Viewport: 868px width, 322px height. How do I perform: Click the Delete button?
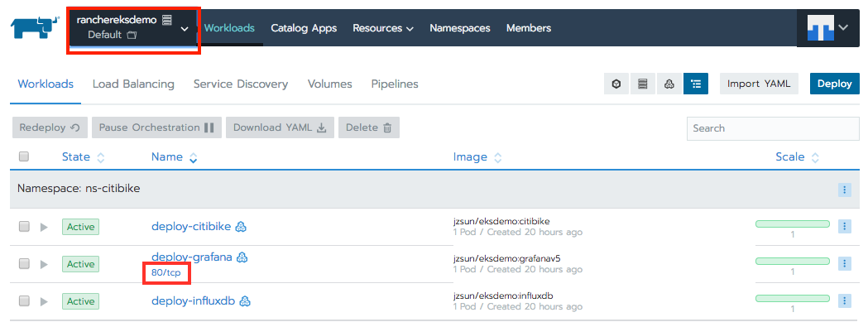(x=369, y=127)
